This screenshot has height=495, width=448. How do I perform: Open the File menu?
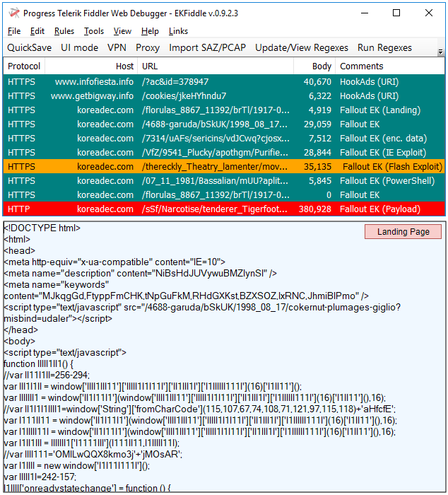14,31
